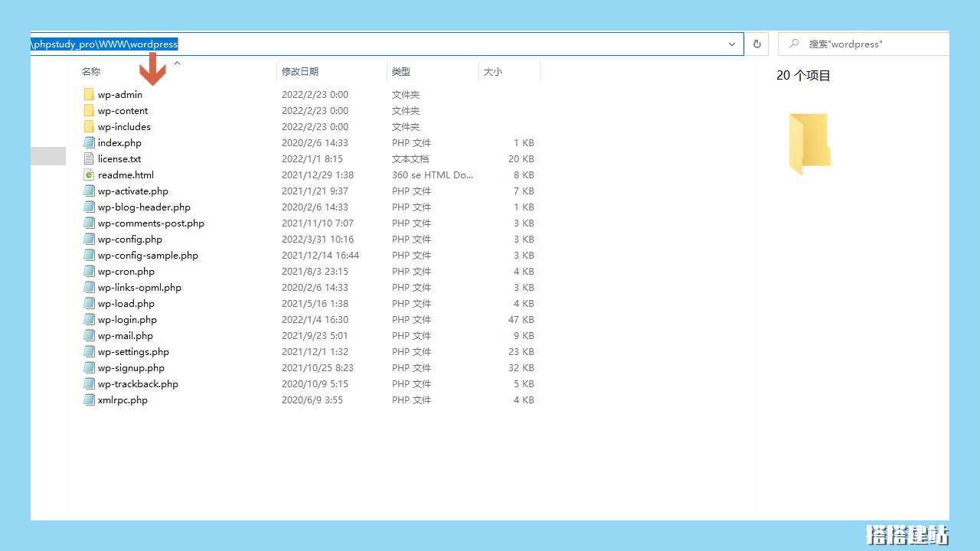Click the 47 KB size value

[521, 320]
